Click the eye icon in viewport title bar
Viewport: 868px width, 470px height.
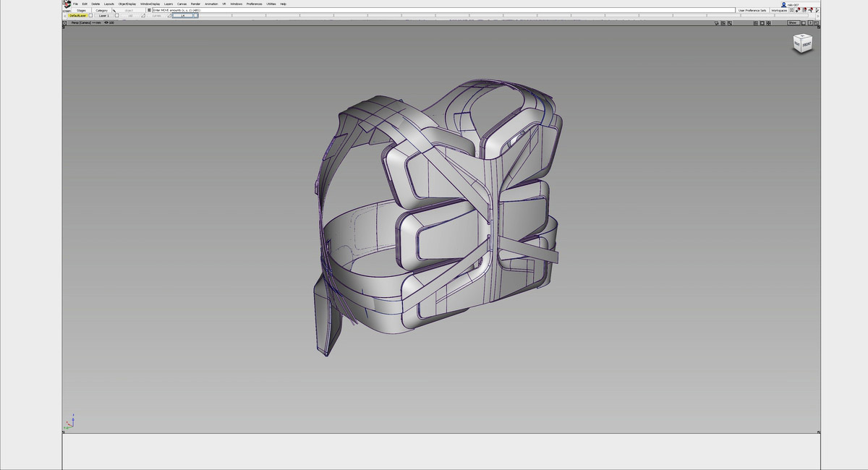106,22
